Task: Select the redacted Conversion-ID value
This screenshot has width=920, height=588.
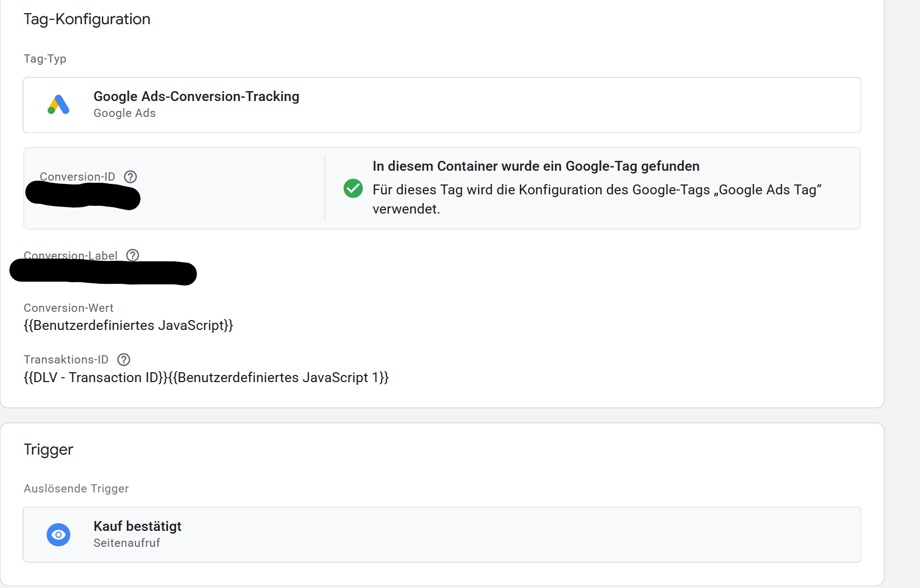Action: tap(83, 197)
